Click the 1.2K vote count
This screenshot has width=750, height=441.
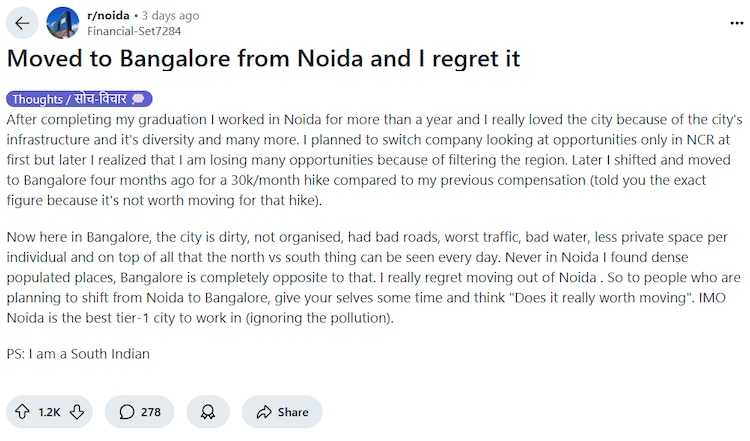49,411
